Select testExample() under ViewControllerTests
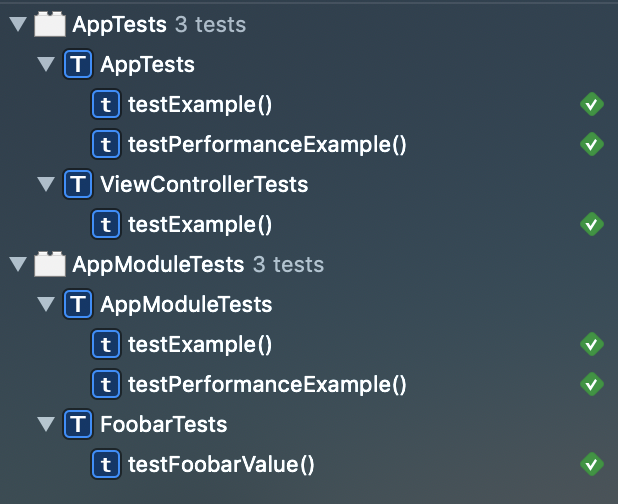The width and height of the screenshot is (618, 504). tap(200, 224)
